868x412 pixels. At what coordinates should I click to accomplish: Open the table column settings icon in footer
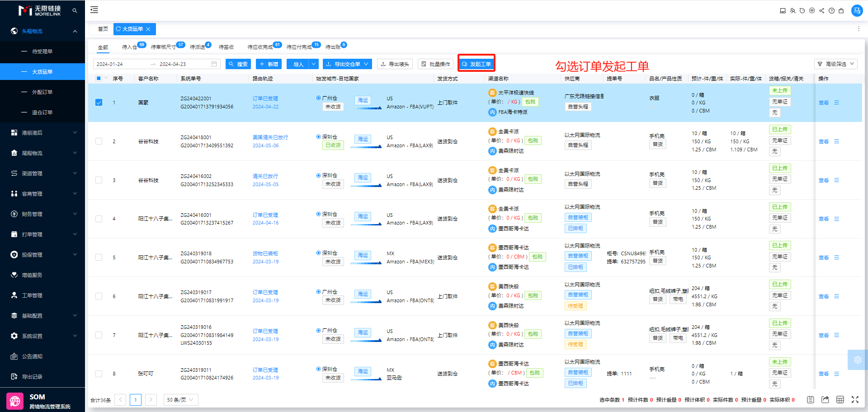[x=840, y=400]
